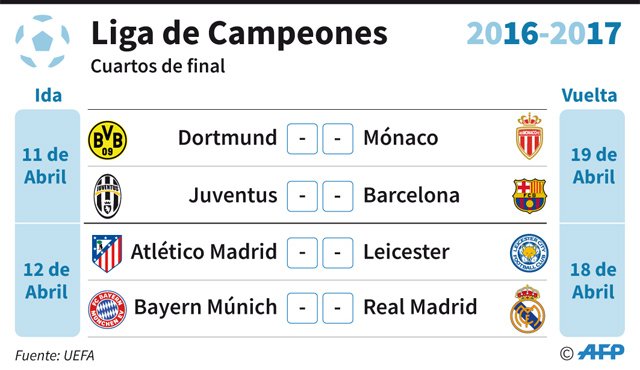Click the 18 de Abril date block
The height and width of the screenshot is (370, 640).
click(x=592, y=280)
